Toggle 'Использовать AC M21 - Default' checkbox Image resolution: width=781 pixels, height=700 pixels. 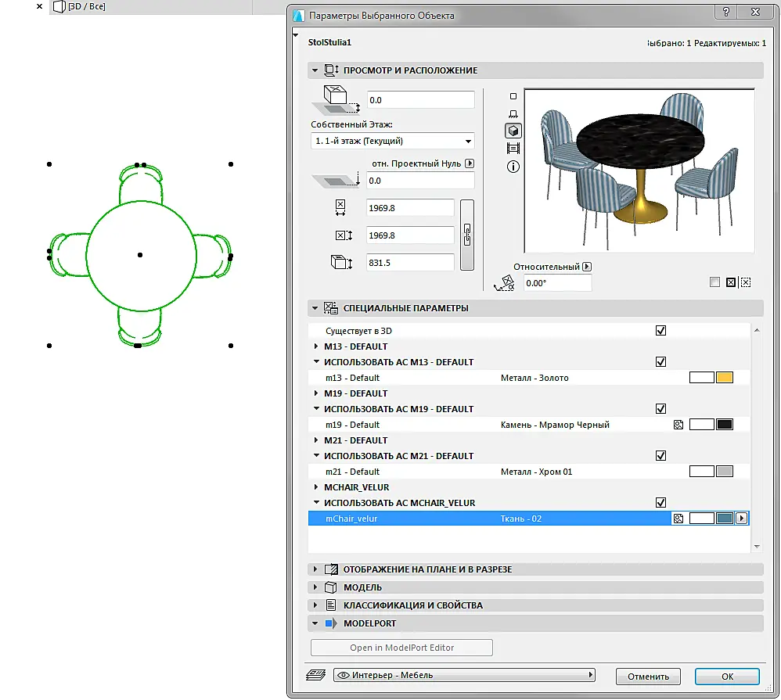coord(660,455)
